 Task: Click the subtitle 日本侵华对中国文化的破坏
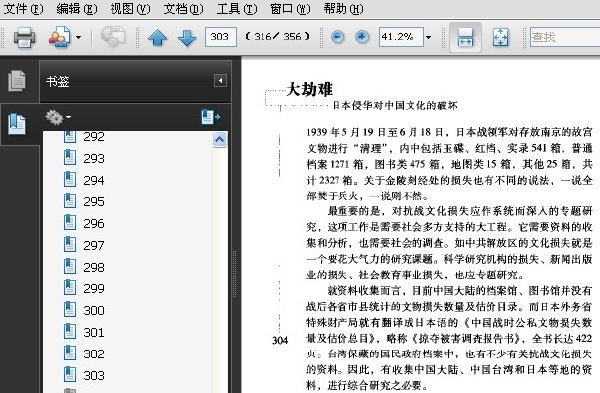click(395, 106)
